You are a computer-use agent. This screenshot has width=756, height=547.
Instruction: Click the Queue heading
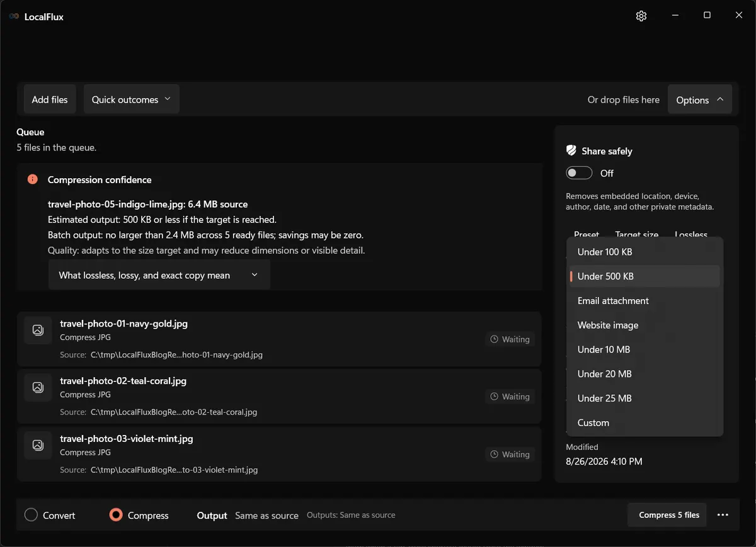[x=30, y=132]
